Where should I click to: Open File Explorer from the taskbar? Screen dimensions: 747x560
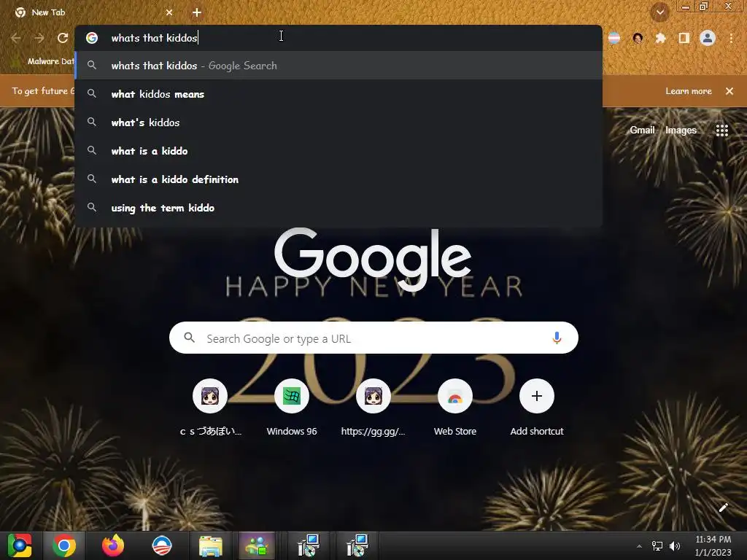click(211, 546)
